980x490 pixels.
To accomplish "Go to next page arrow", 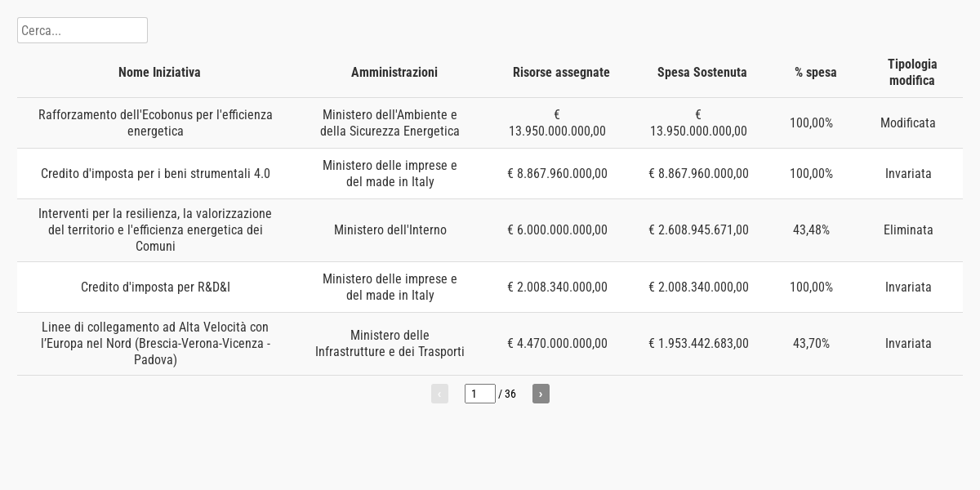I will click(541, 394).
